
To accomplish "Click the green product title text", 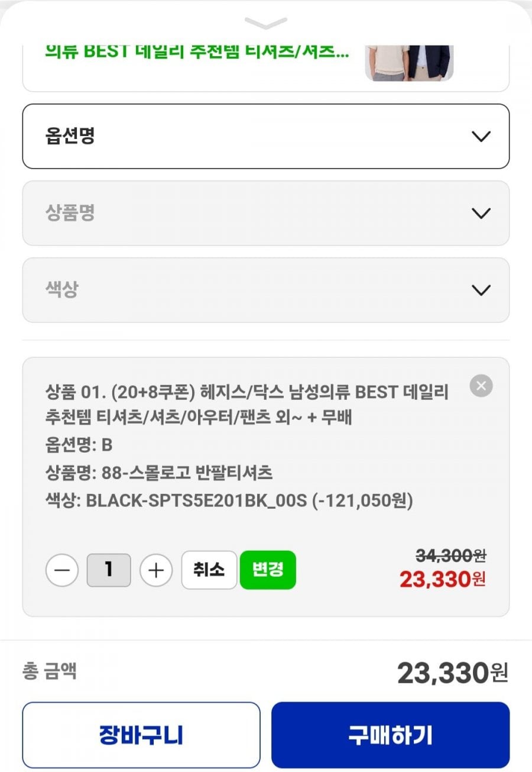I will (x=197, y=51).
